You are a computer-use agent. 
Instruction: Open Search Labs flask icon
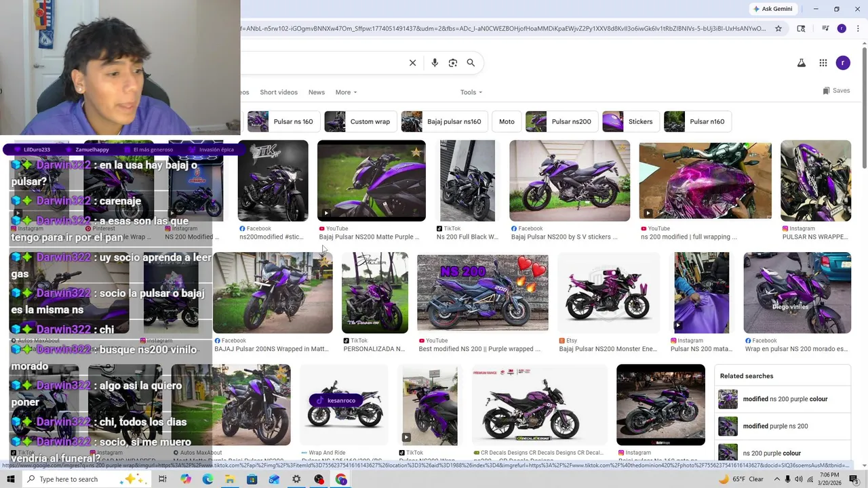coord(801,63)
